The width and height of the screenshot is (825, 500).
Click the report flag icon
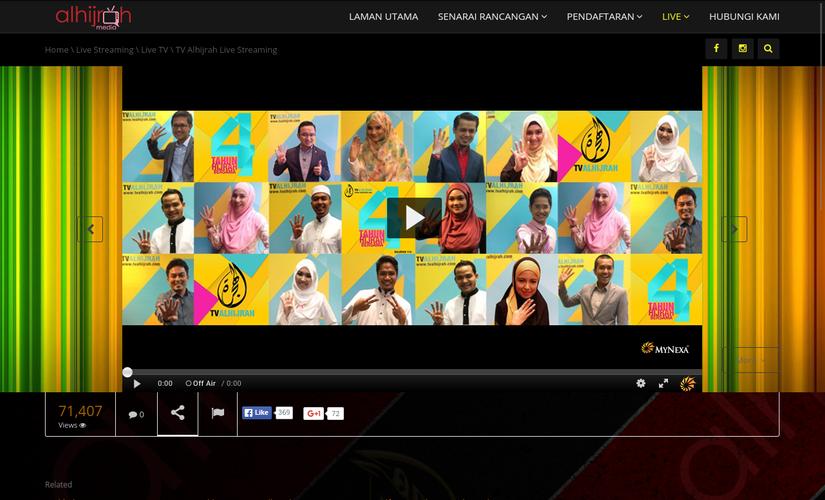tap(218, 413)
